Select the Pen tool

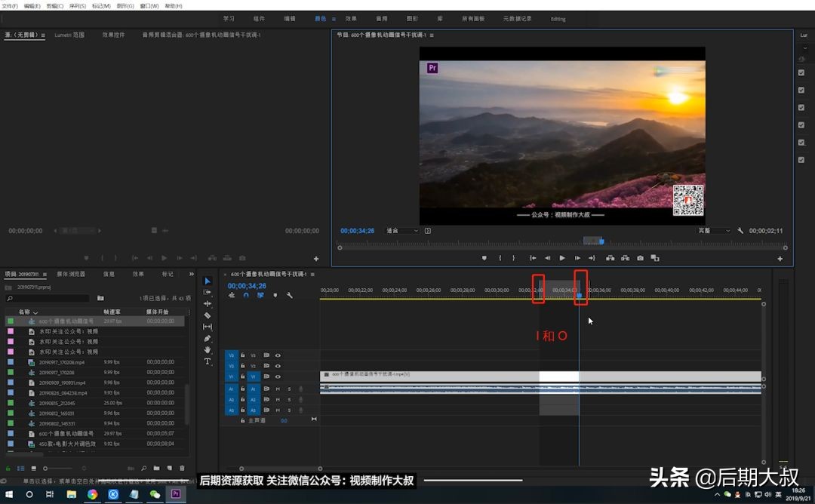[208, 339]
